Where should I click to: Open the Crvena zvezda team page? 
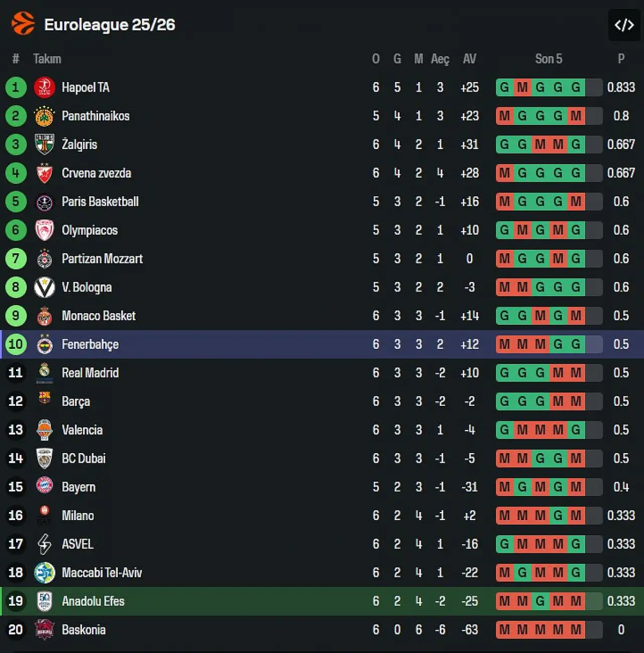tap(96, 173)
